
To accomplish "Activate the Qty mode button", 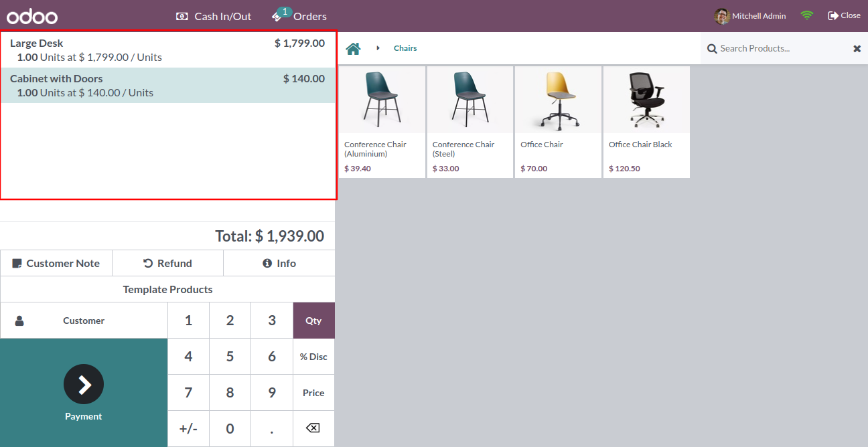I will (313, 321).
